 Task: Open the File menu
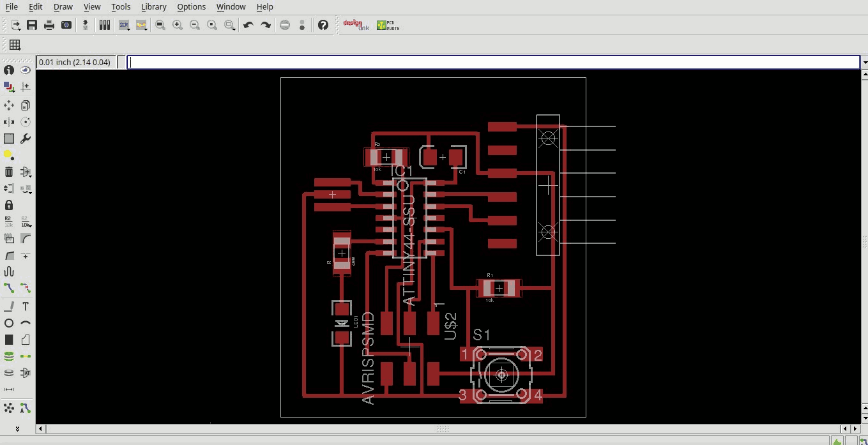pyautogui.click(x=11, y=7)
